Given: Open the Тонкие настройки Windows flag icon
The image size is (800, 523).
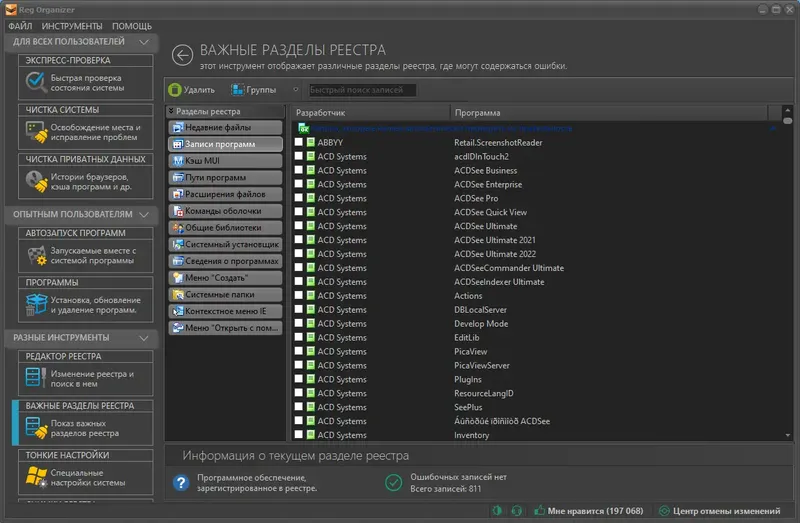Looking at the screenshot, I should [x=36, y=477].
